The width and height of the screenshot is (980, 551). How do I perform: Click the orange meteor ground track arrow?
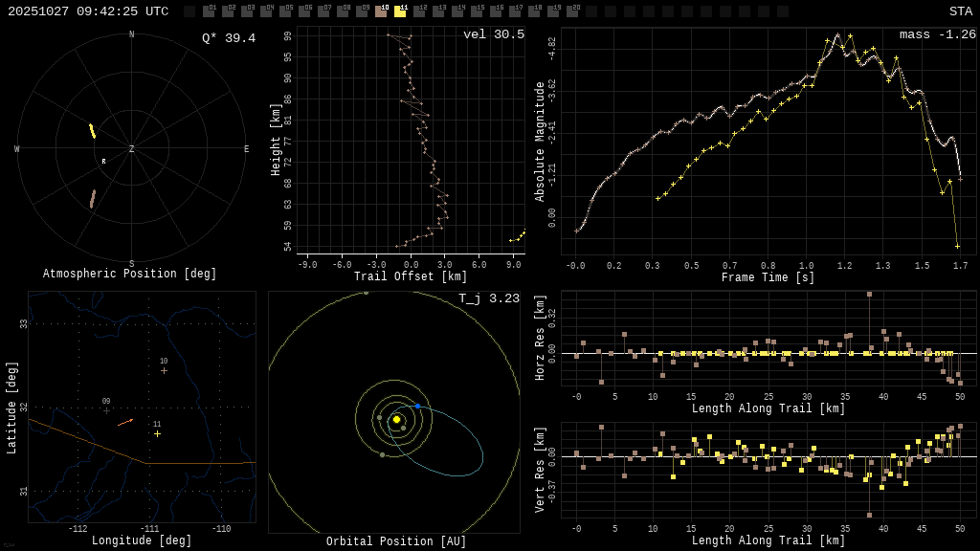[125, 422]
